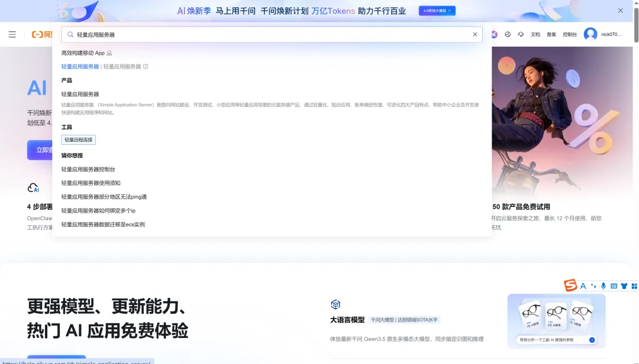Open the 轻量应用服务器 product result

[80, 94]
